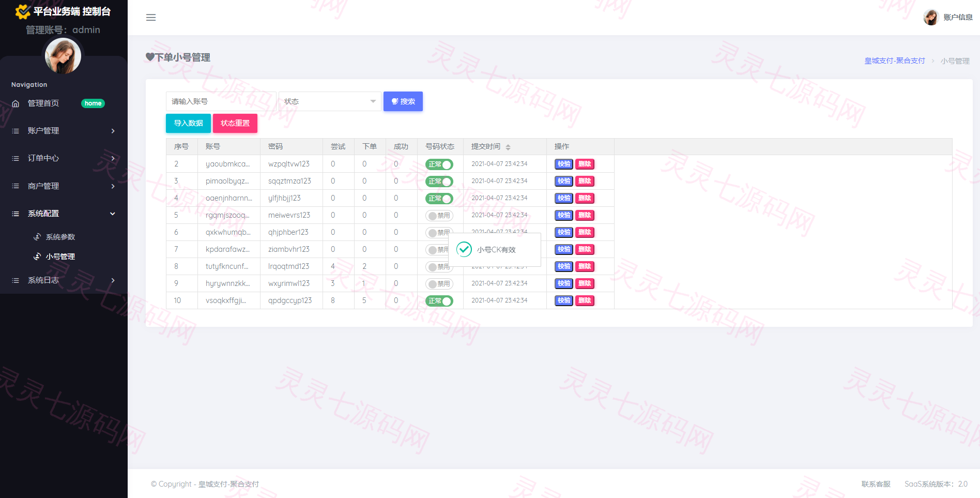
Task: Open the account avatar at top right
Action: point(930,17)
